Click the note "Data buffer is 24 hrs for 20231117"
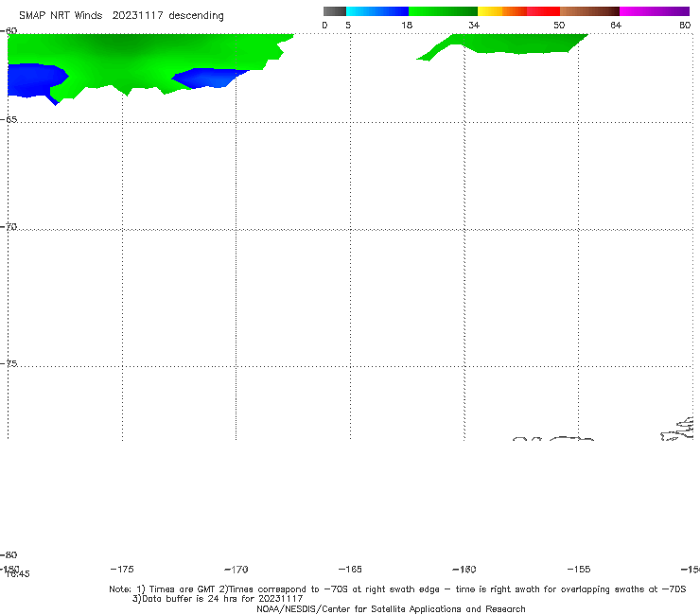The height and width of the screenshot is (615, 700). (x=218, y=599)
